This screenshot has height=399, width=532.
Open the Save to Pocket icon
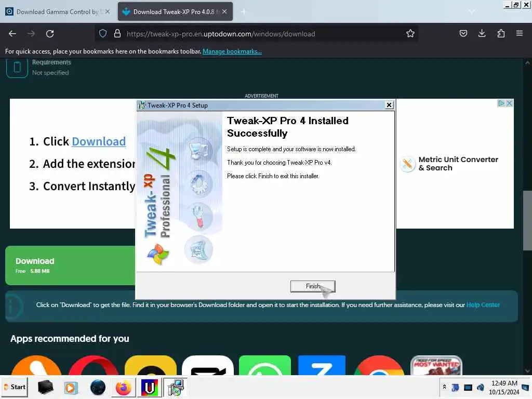[463, 33]
